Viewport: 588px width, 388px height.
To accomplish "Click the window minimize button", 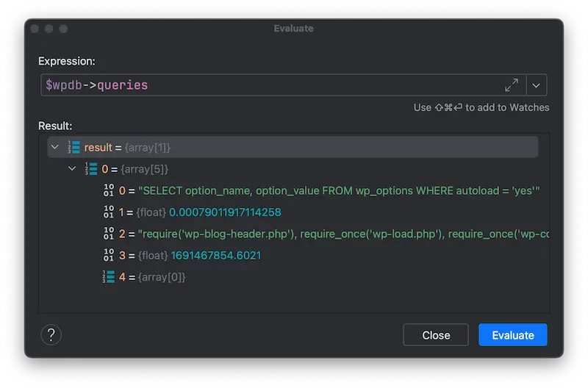I will (49, 29).
